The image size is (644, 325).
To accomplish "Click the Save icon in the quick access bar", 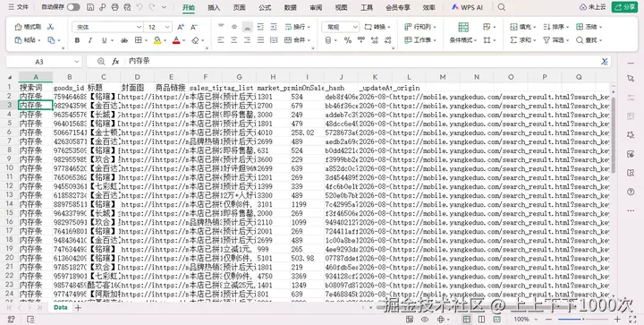I will pos(90,7).
